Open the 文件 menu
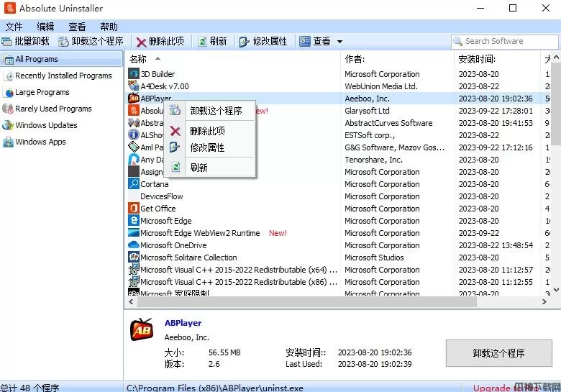 point(14,27)
